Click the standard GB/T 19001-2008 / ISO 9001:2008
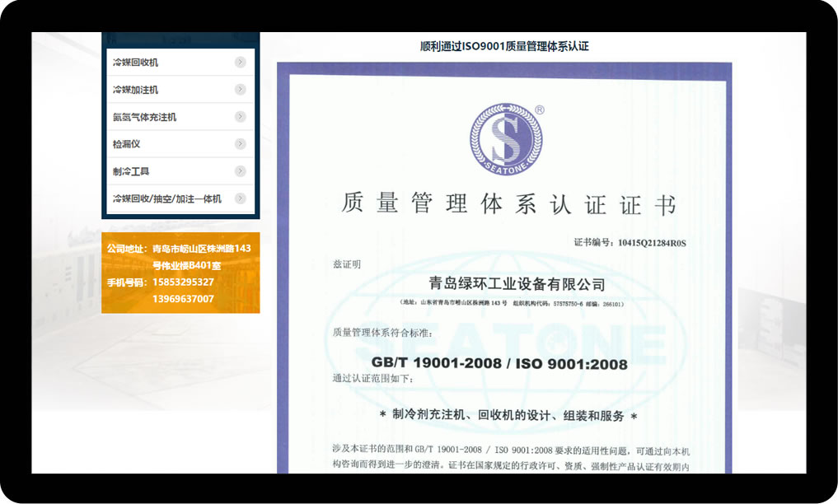838x504 pixels. pyautogui.click(x=499, y=363)
